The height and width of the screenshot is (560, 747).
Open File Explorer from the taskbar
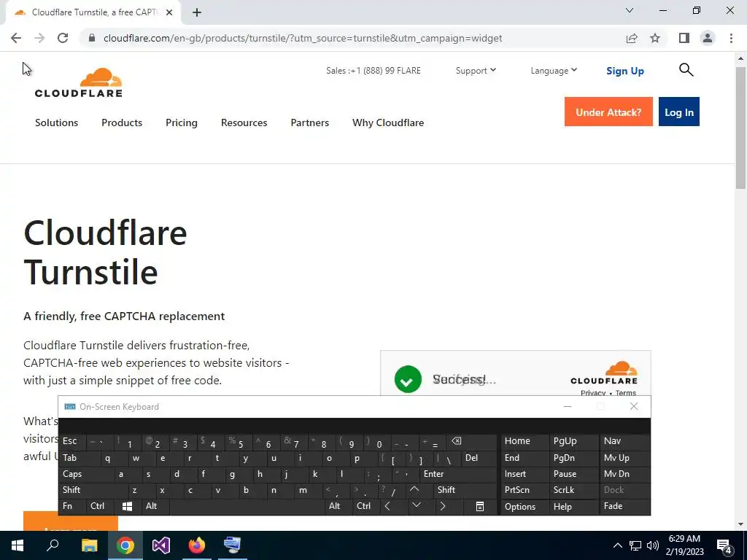coord(89,545)
